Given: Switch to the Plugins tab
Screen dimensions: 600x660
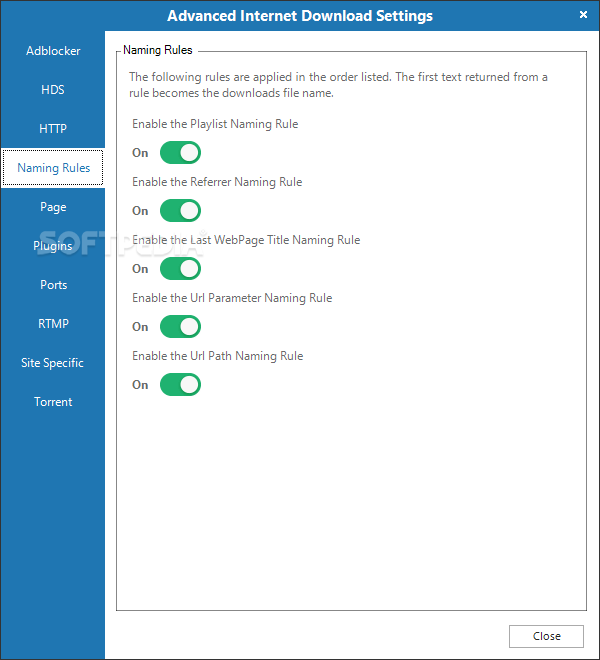Looking at the screenshot, I should point(53,246).
